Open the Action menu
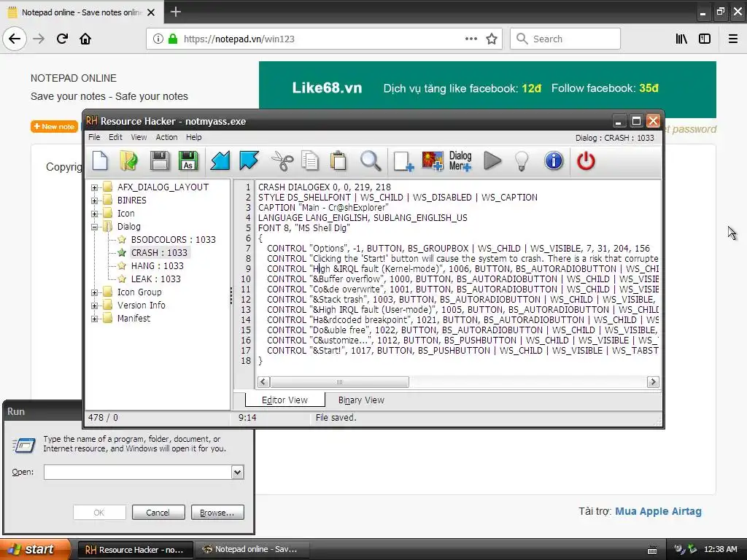The height and width of the screenshot is (560, 747). coord(166,137)
